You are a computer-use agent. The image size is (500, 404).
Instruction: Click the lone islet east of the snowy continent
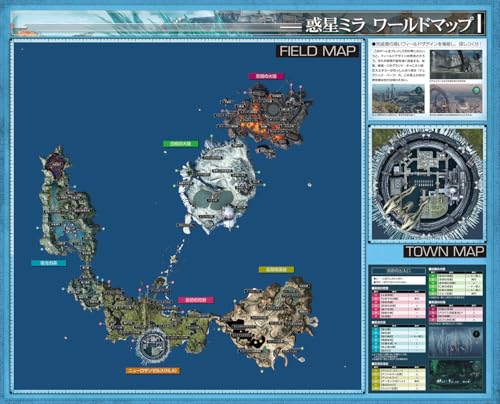pos(309,184)
